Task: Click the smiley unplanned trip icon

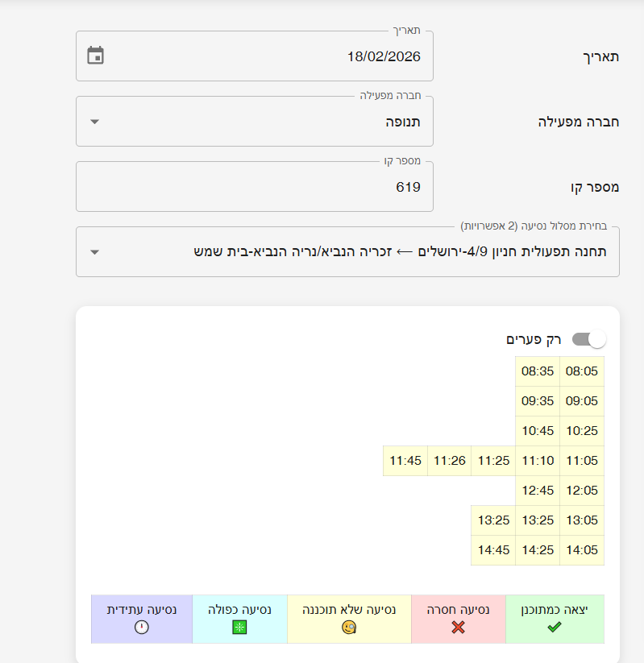Action: 349,627
